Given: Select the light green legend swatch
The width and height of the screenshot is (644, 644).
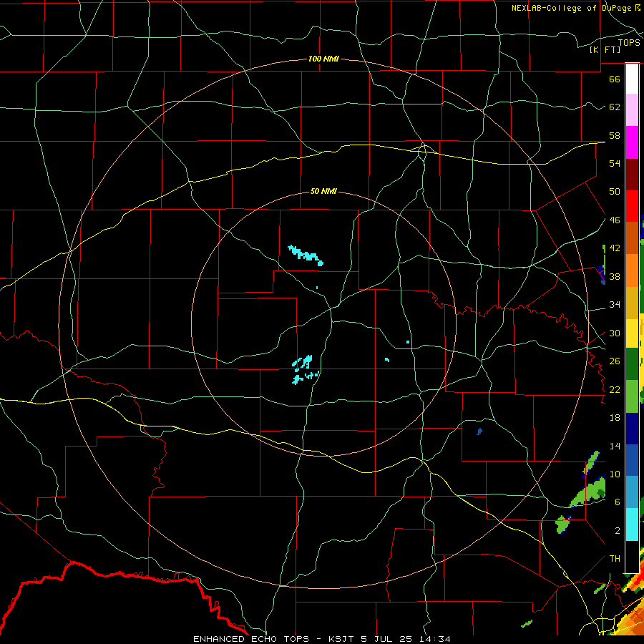Looking at the screenshot, I should point(632,396).
